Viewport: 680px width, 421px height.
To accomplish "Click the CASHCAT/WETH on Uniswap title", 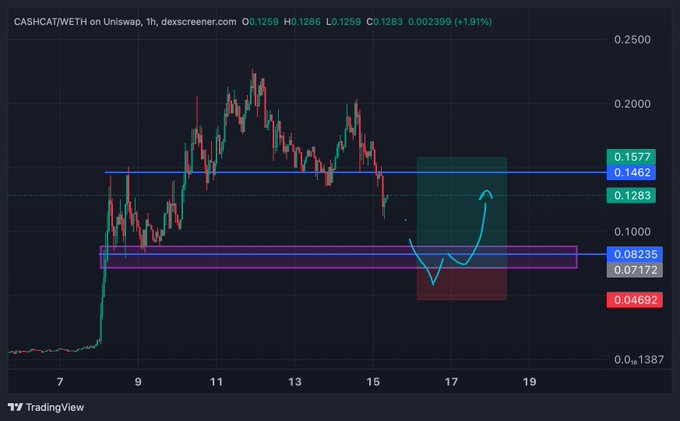I will click(78, 22).
